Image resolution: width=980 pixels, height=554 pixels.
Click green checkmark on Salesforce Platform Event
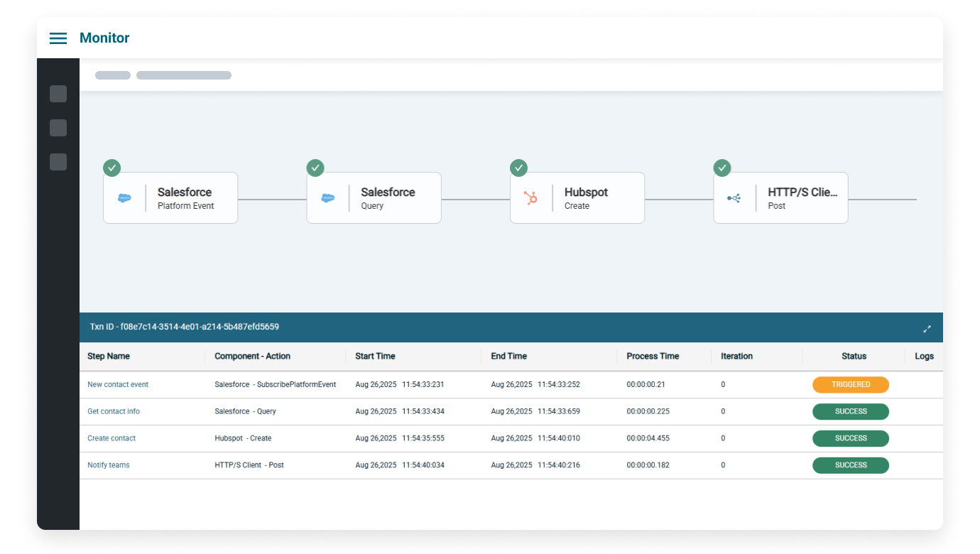(111, 168)
